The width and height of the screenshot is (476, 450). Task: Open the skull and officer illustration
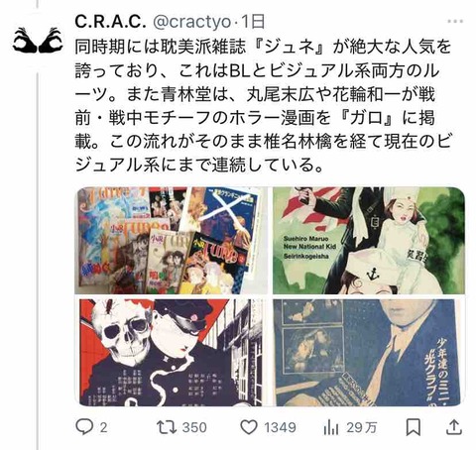(172, 352)
